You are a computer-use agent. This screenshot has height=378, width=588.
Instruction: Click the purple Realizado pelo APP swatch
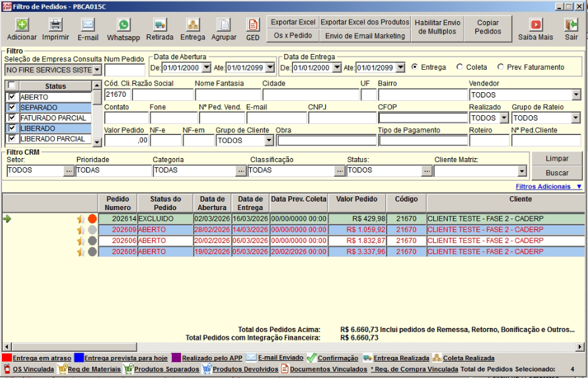[x=176, y=358]
